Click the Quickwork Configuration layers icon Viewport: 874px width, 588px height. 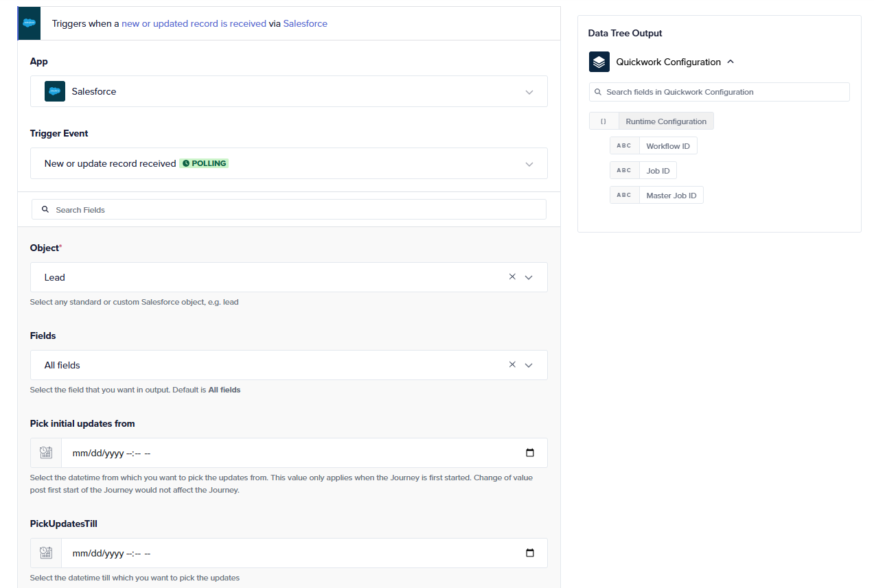pos(599,62)
